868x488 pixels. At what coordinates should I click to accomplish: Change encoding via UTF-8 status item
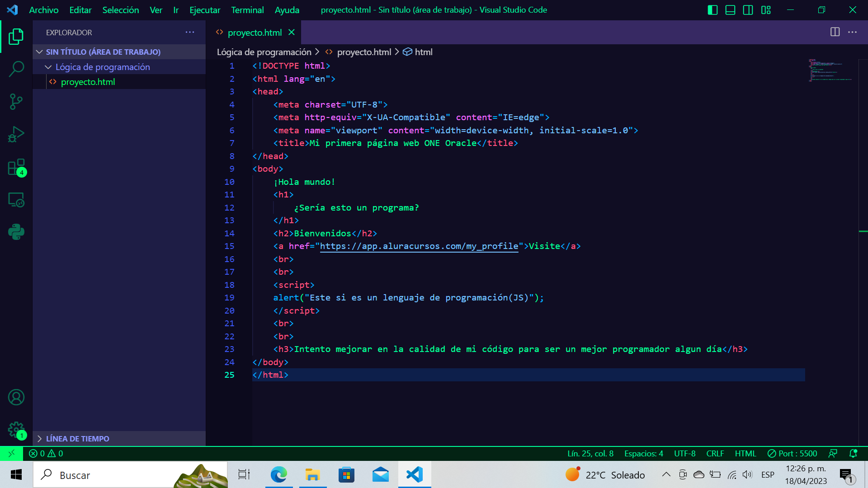click(x=685, y=453)
